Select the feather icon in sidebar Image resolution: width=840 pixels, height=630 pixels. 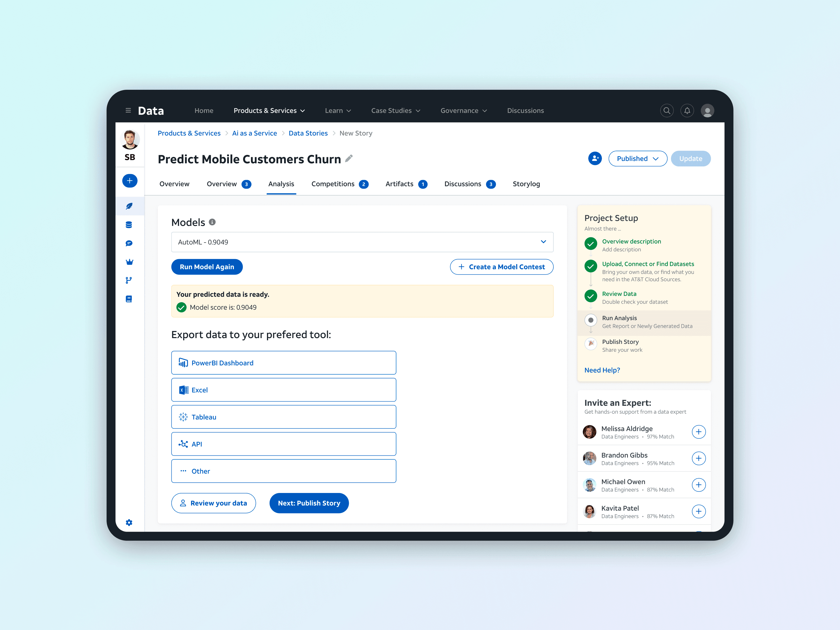pos(129,206)
